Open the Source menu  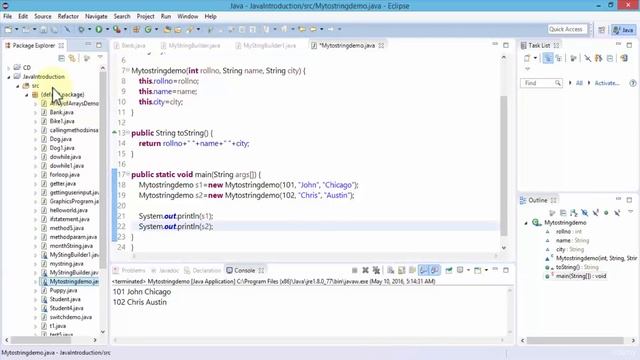tap(43, 16)
